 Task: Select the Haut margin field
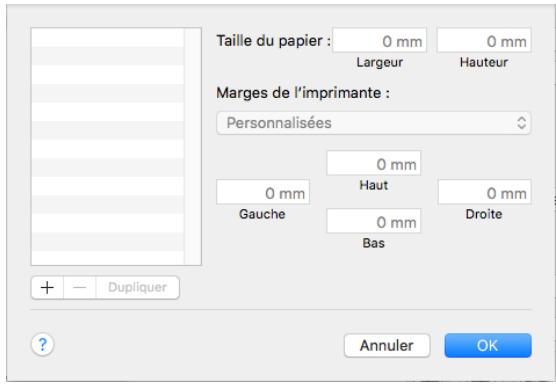click(x=373, y=163)
